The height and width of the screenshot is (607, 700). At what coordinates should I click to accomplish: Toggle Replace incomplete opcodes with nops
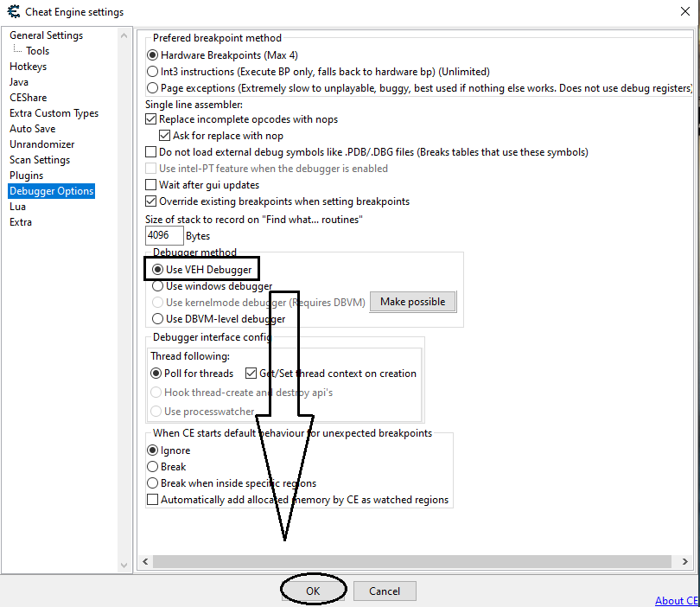click(241, 119)
